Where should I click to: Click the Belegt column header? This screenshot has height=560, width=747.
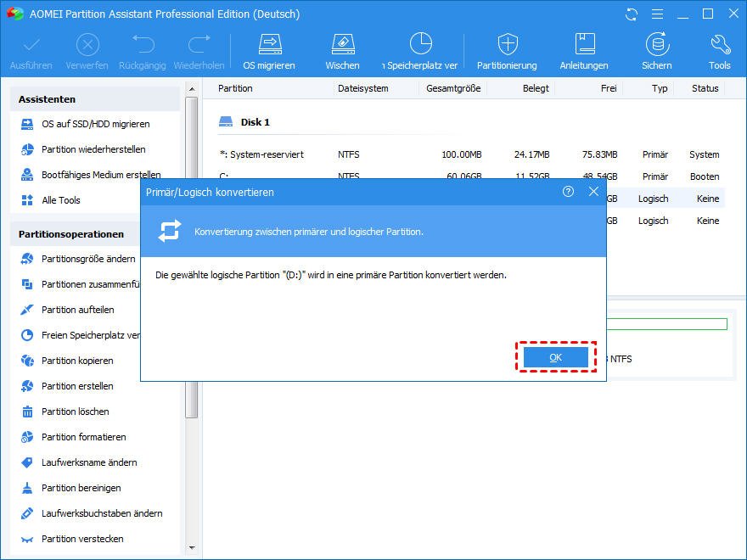[x=536, y=88]
